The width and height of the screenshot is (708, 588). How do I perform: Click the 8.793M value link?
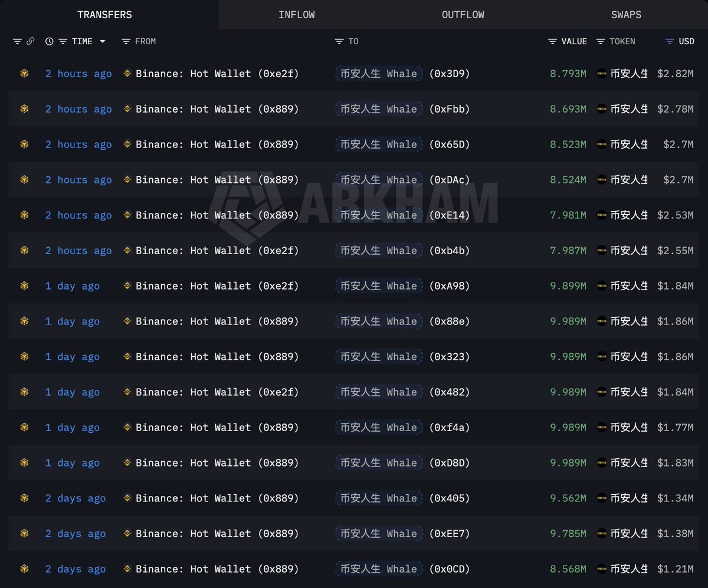coord(568,73)
